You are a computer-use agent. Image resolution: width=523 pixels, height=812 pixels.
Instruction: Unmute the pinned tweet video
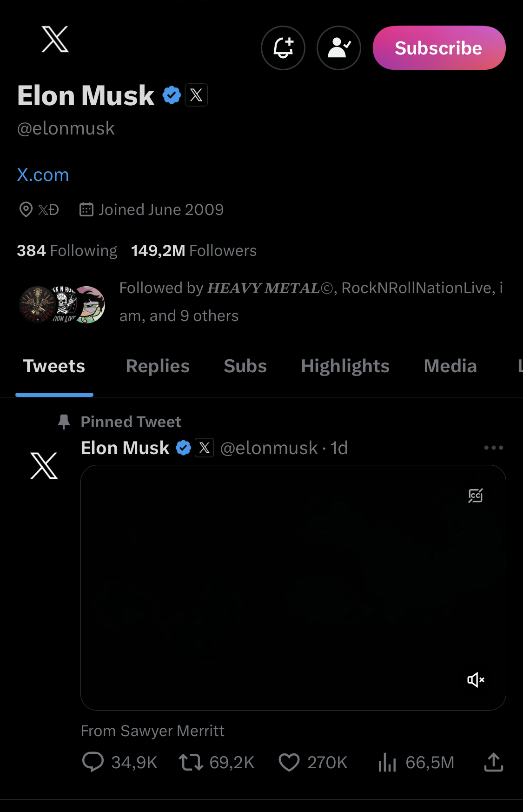(x=476, y=680)
